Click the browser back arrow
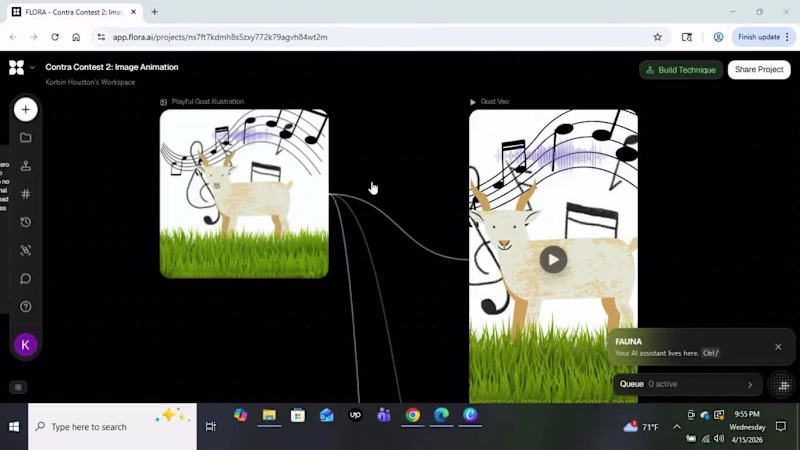Viewport: 800px width, 450px height. coord(13,37)
